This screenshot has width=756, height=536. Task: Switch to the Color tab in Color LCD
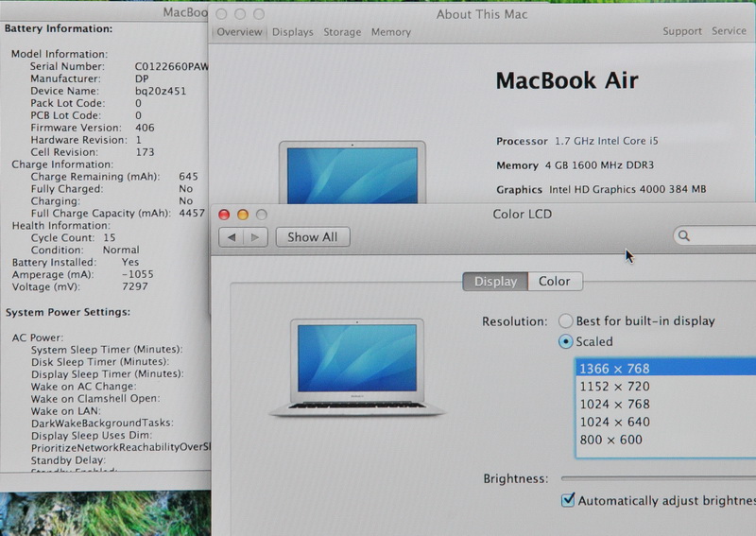click(555, 282)
